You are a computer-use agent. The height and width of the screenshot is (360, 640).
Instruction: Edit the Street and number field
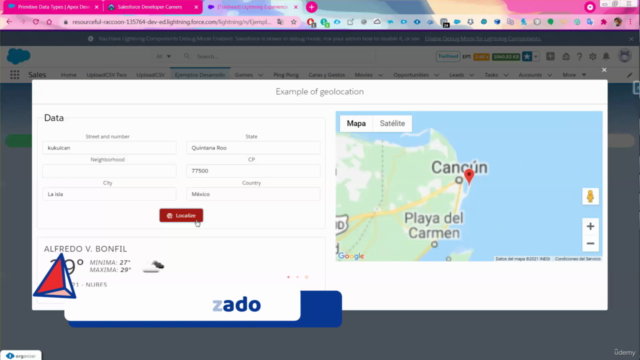(x=109, y=148)
